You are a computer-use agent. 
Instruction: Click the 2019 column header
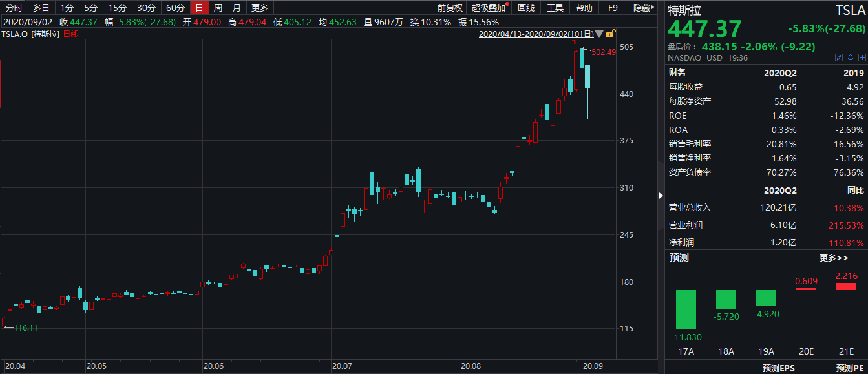coord(853,73)
